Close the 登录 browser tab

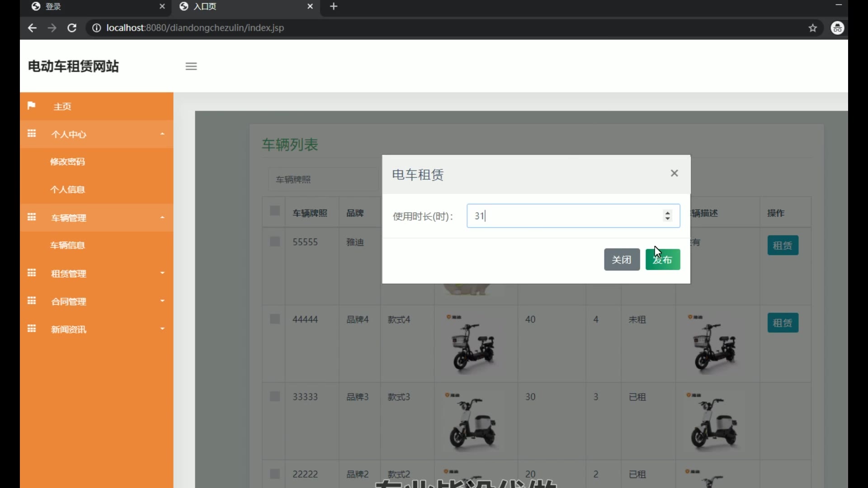(162, 6)
